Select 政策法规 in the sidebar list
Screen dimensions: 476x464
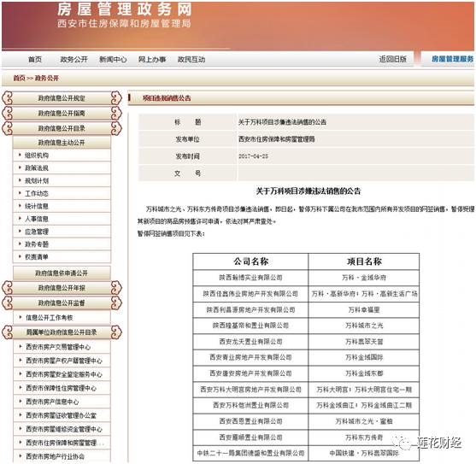point(37,167)
